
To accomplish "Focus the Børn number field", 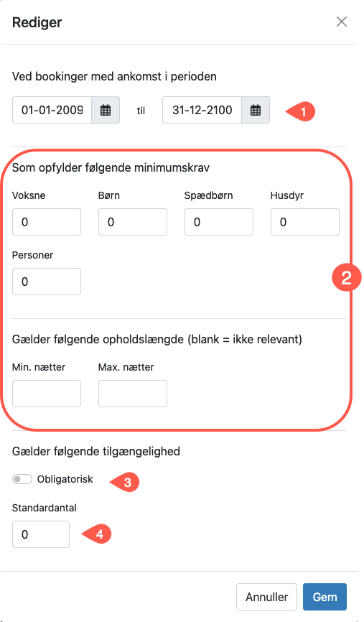I will (132, 222).
